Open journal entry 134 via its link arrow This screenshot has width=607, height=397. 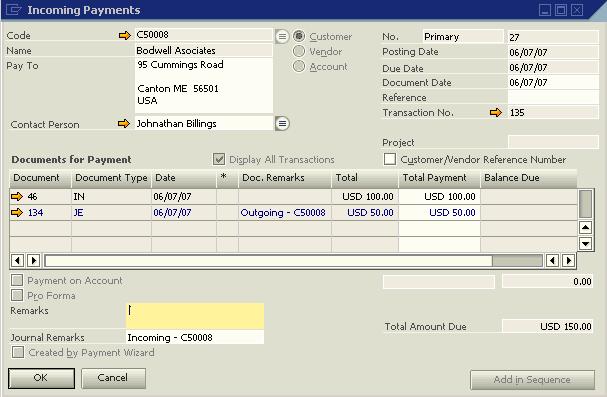[x=17, y=212]
